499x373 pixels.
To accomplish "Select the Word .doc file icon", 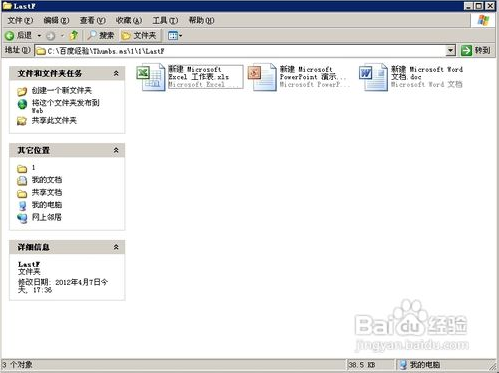I will click(374, 77).
